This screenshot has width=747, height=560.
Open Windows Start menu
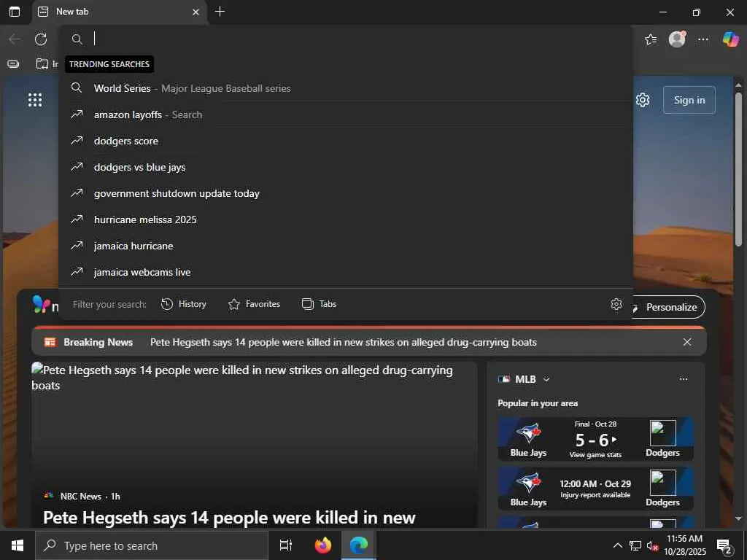click(x=18, y=545)
